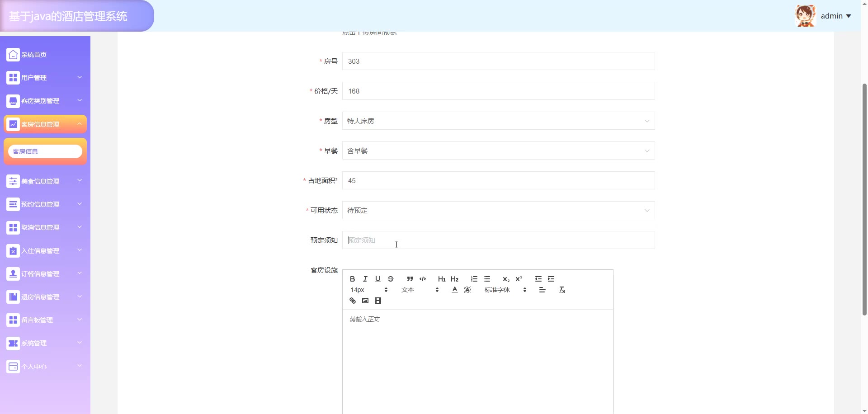Increase indent in editor
Image resolution: width=868 pixels, height=414 pixels.
click(551, 279)
